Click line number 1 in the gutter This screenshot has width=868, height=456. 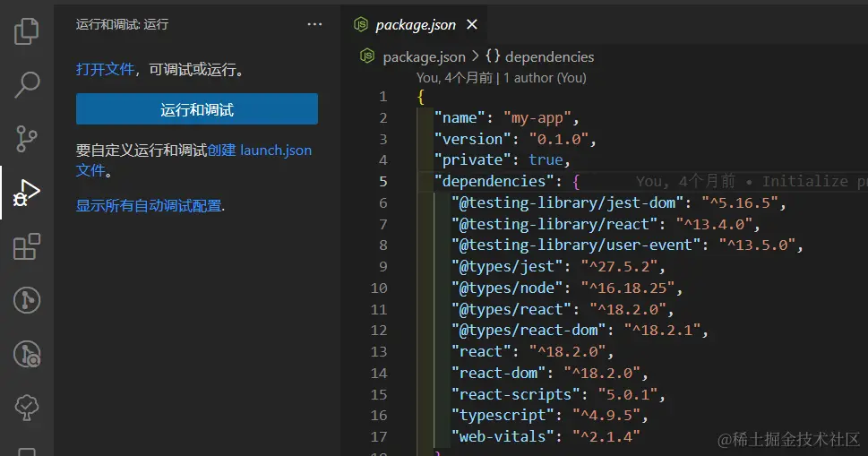[383, 97]
